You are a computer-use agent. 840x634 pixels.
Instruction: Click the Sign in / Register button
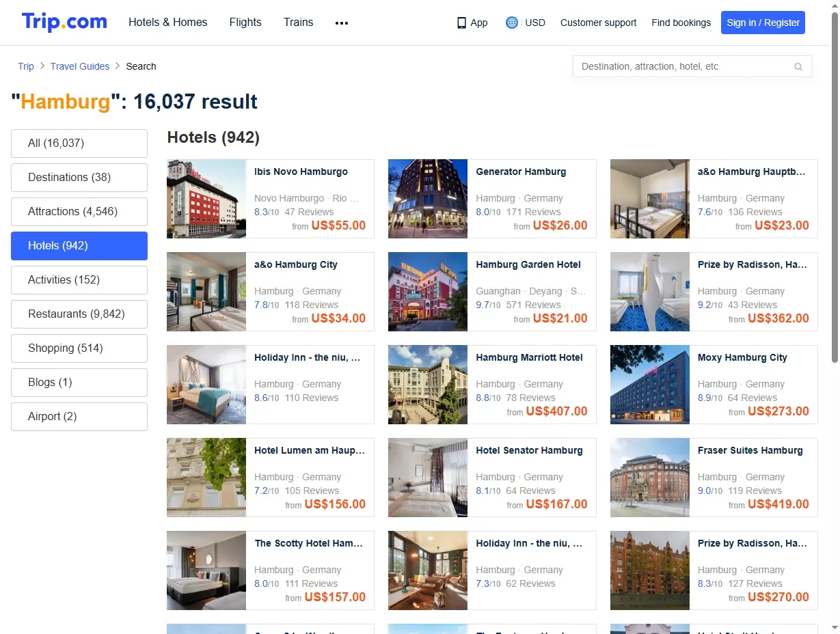pyautogui.click(x=763, y=23)
